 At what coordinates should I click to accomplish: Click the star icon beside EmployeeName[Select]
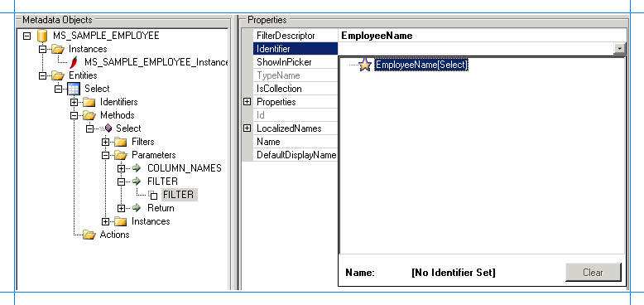[x=365, y=65]
